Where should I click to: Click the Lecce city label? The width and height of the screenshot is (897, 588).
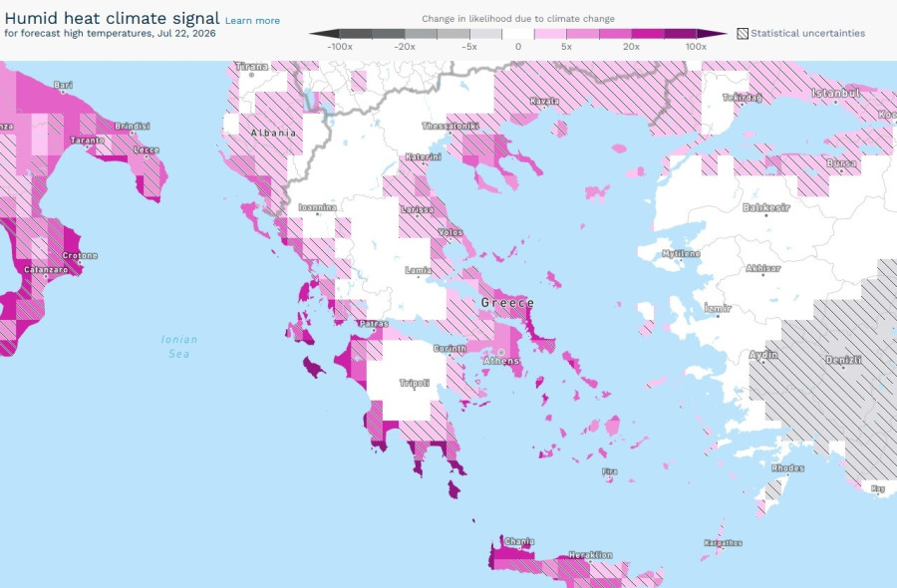[147, 149]
